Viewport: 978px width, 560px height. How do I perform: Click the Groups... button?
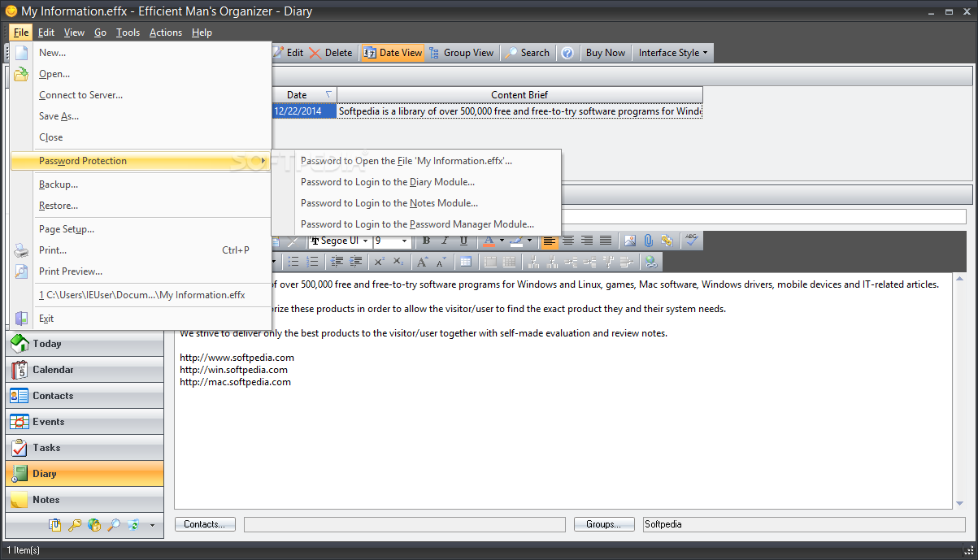point(604,524)
